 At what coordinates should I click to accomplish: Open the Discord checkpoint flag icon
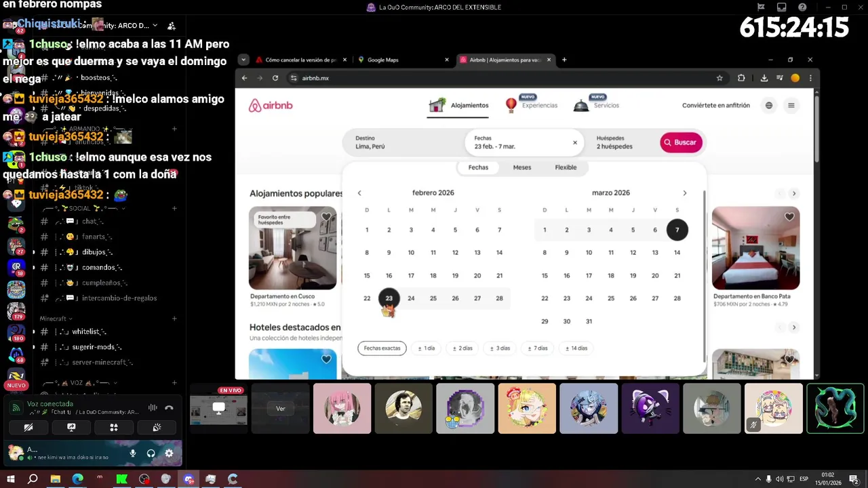pyautogui.click(x=762, y=7)
